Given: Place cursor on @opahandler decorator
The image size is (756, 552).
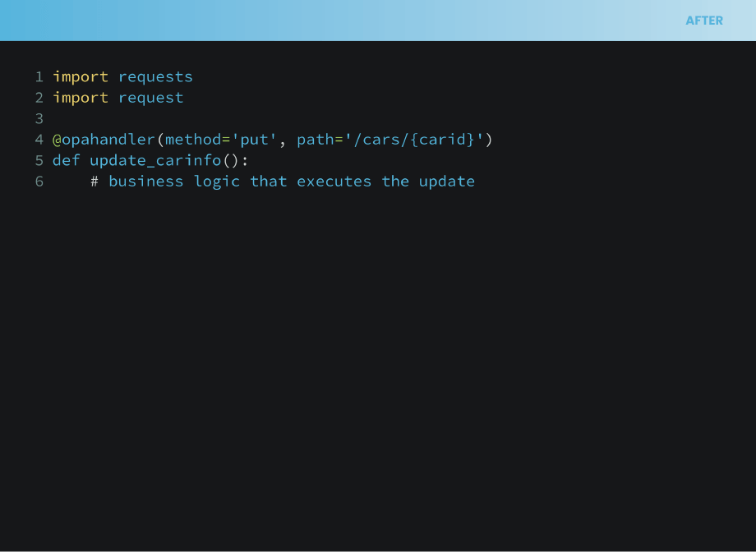Looking at the screenshot, I should click(104, 140).
